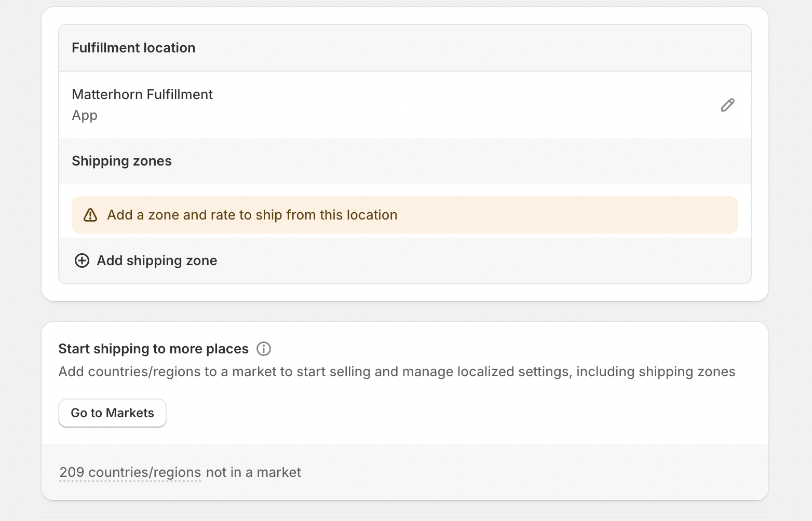Click the blank area of the Matterhorn Fulfillment row
This screenshot has height=521, width=812.
point(457,105)
